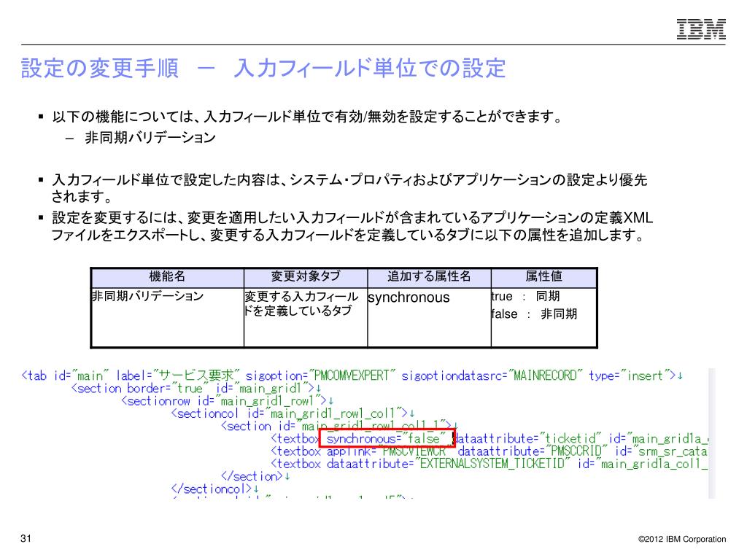Click sigoption="PMCOMVEXPERT" attribute in code
Viewport: 747px width, 560px height.
(321, 376)
